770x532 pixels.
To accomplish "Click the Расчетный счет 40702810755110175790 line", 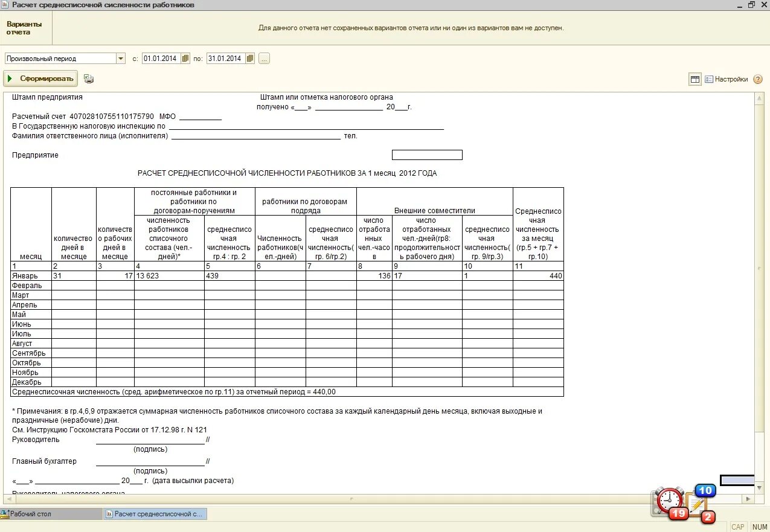I will (117, 117).
